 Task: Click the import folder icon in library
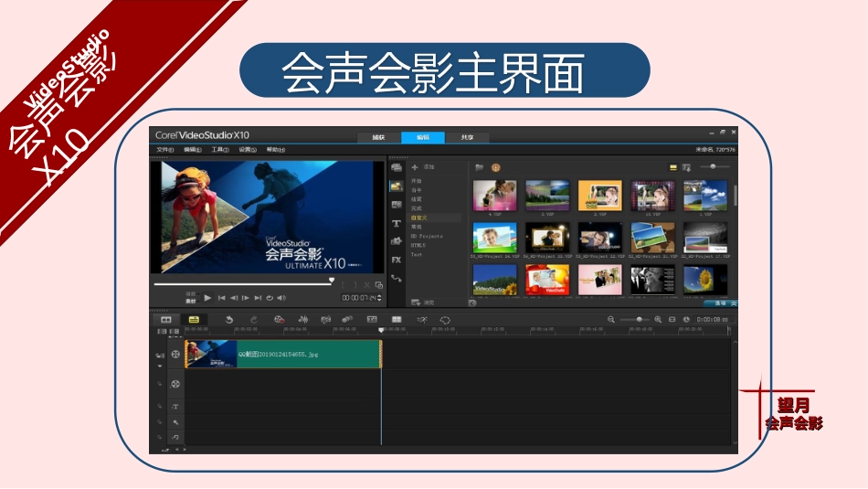coord(480,167)
